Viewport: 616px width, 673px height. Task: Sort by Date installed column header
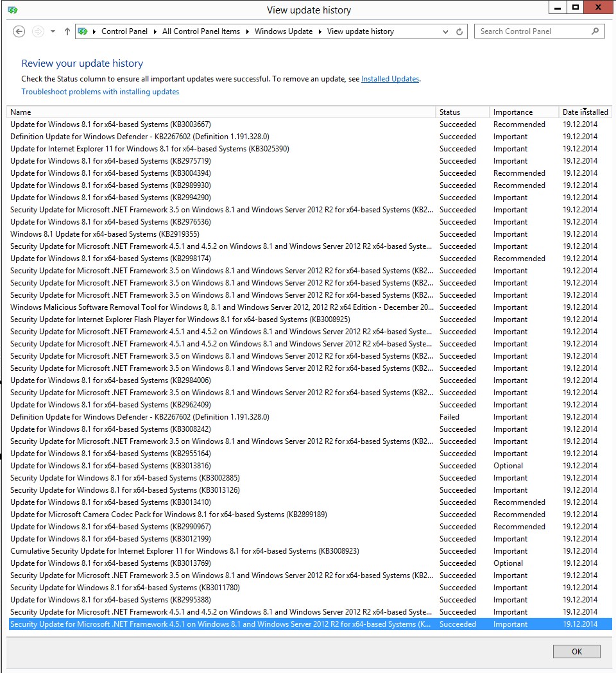585,112
